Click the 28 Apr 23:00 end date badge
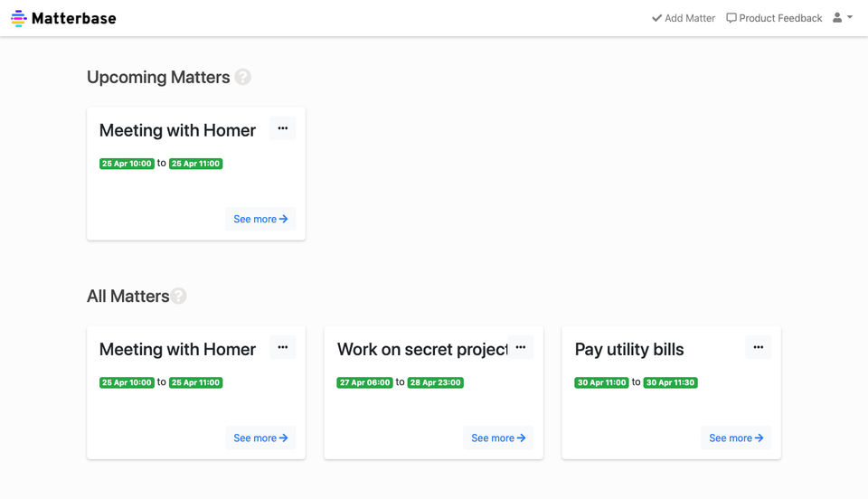Viewport: 868px width, 499px height. pos(436,382)
